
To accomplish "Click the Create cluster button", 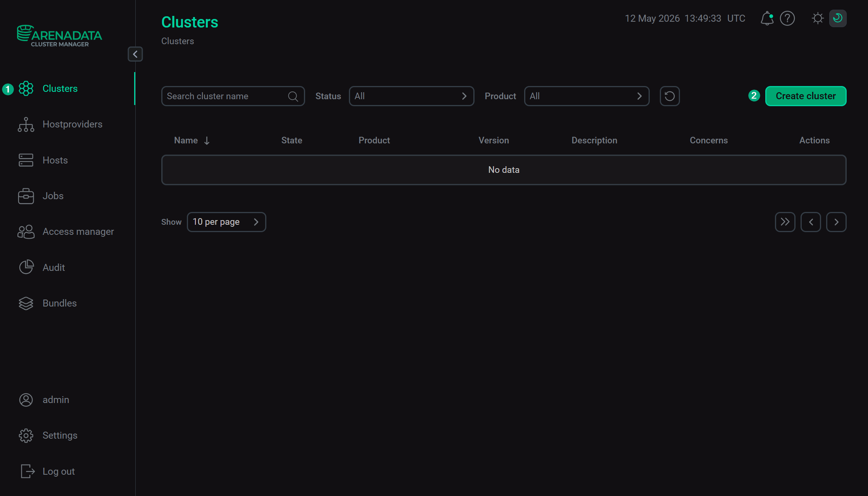I will (x=806, y=96).
